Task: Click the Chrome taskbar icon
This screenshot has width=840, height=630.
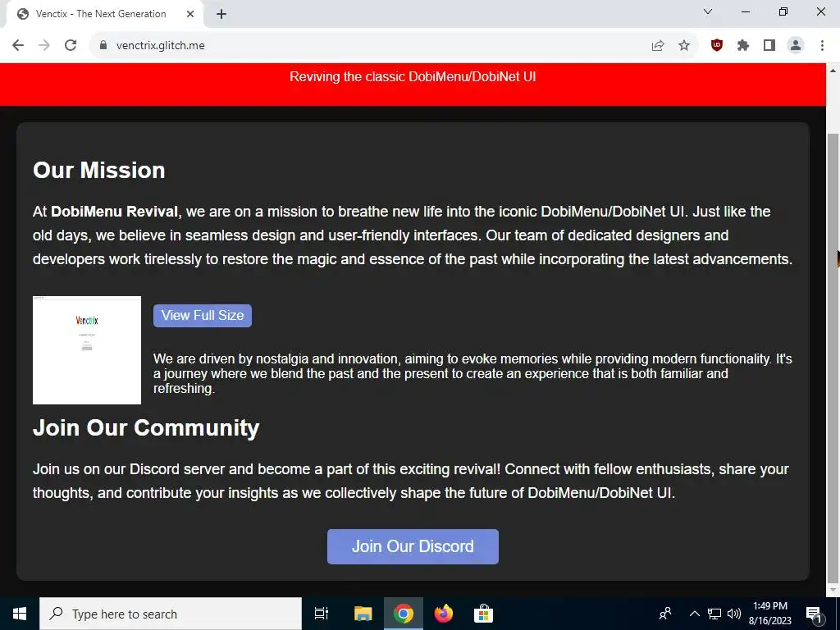Action: click(404, 614)
